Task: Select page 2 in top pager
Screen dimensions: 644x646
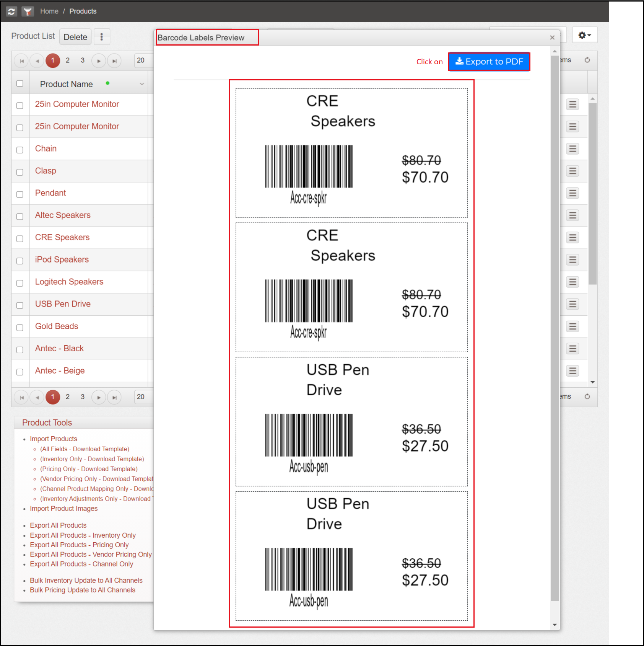Action: click(68, 60)
